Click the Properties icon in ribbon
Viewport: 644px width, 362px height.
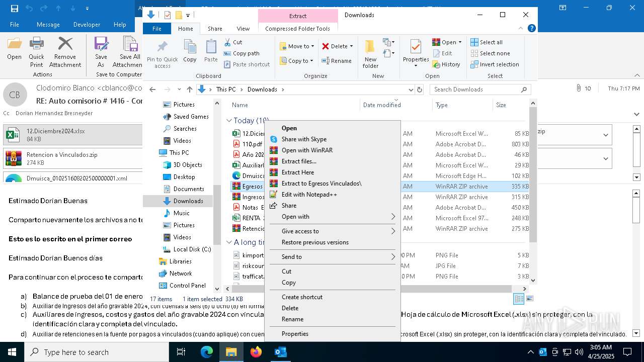[416, 47]
